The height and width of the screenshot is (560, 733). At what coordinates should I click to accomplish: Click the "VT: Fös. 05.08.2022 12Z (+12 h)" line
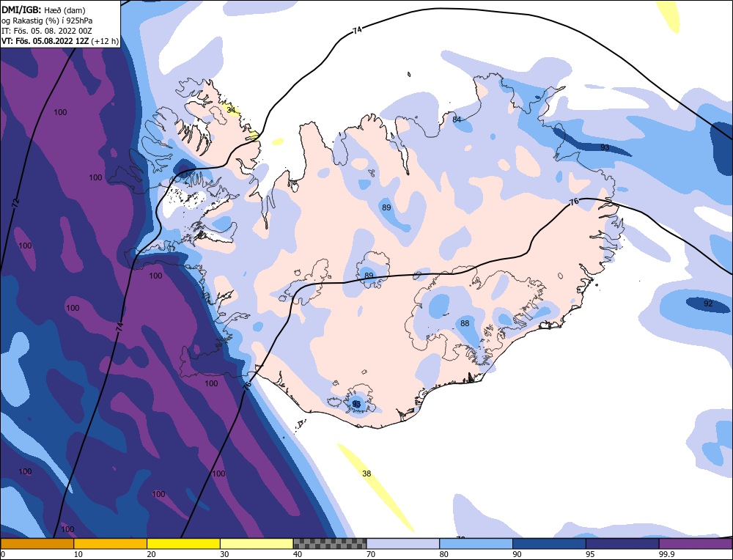(60, 41)
